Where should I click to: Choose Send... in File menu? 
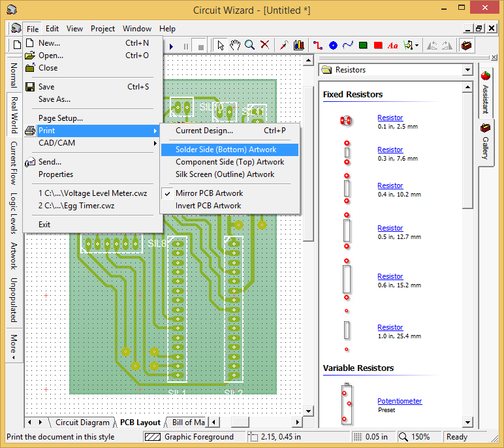click(93, 162)
